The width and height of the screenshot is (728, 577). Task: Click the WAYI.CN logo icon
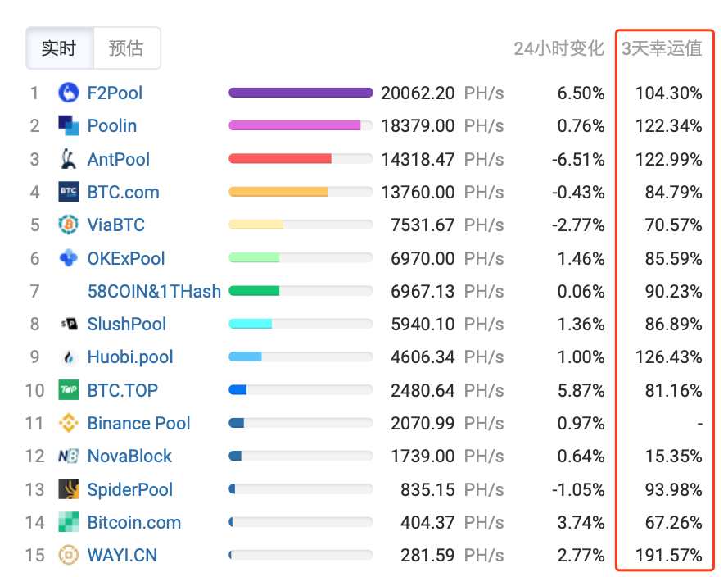[x=68, y=555]
